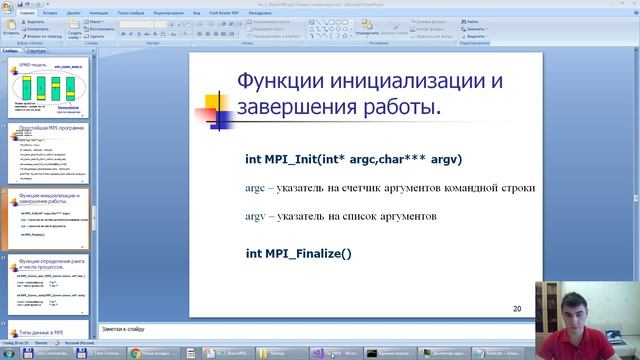Open Shape Outline (Контур фигуры)
Screen dimensions: 640x360
[427, 29]
